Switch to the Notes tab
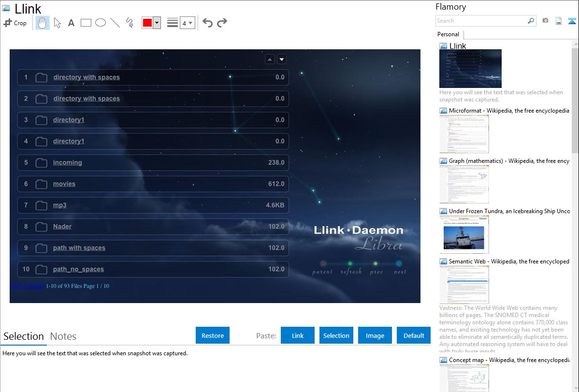Viewport: 579px width, 392px height. [x=63, y=336]
